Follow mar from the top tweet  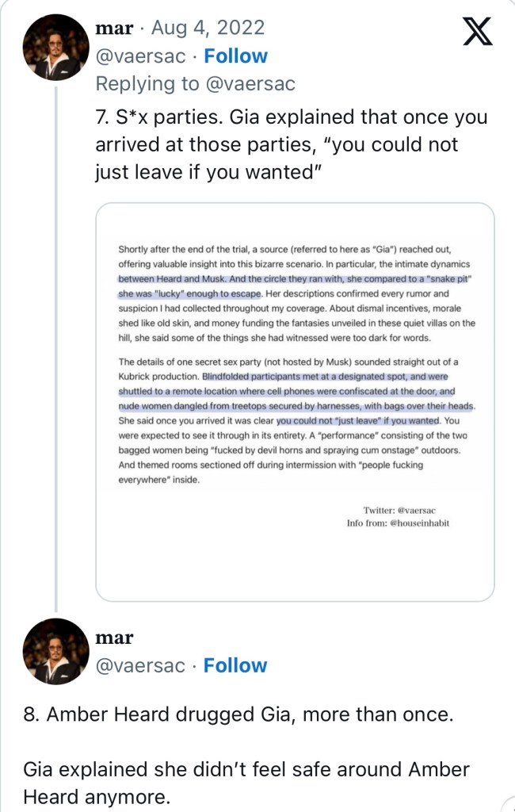click(235, 56)
